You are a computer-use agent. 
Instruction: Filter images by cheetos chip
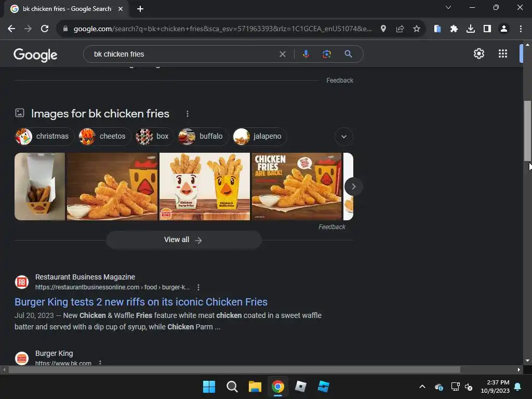(104, 137)
